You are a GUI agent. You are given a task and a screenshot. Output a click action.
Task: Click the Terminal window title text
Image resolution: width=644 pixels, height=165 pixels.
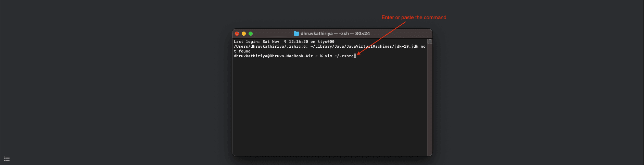[335, 34]
